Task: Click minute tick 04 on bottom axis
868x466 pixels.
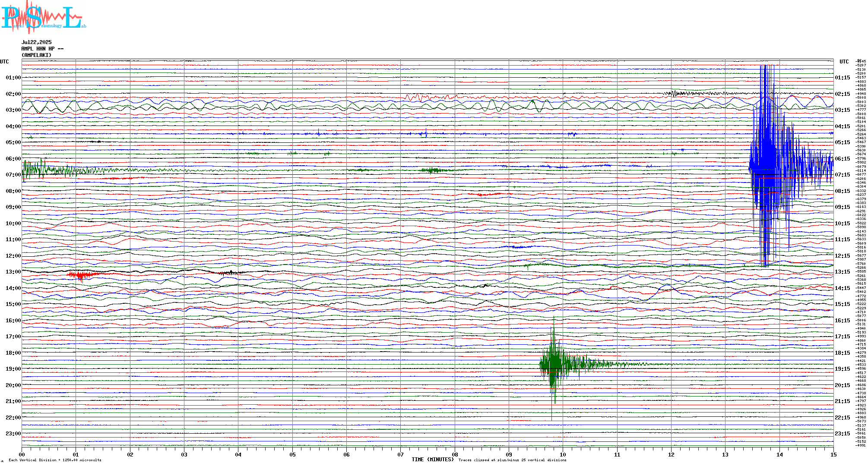Action: (238, 454)
